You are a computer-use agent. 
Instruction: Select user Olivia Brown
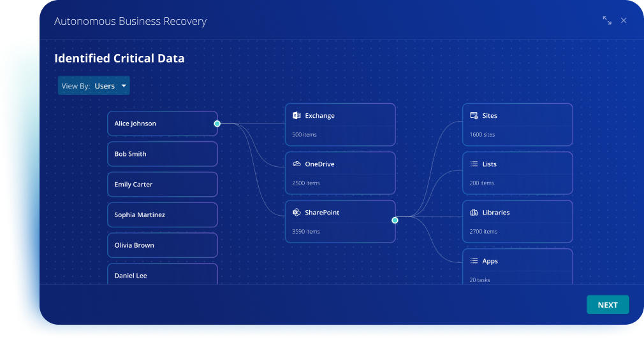[162, 245]
